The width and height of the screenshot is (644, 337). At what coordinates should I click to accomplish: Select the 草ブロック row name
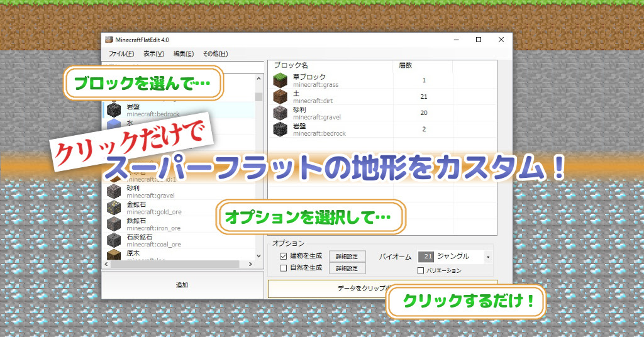tap(309, 77)
